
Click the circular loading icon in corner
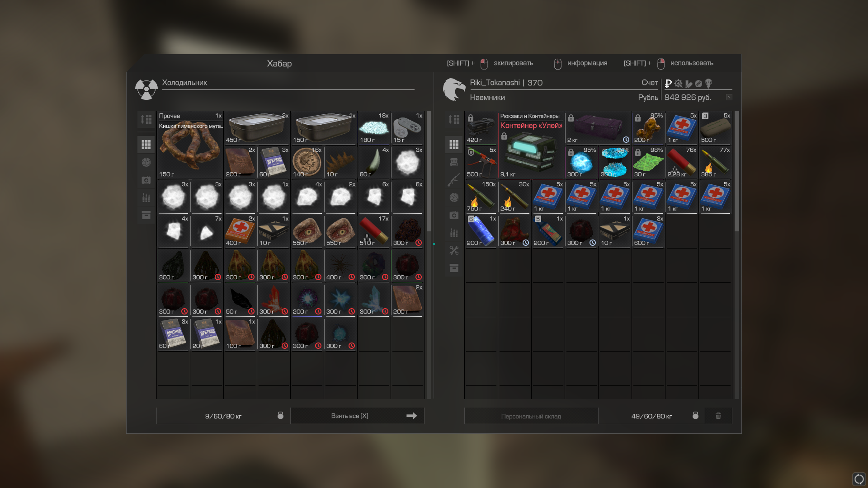tap(859, 479)
